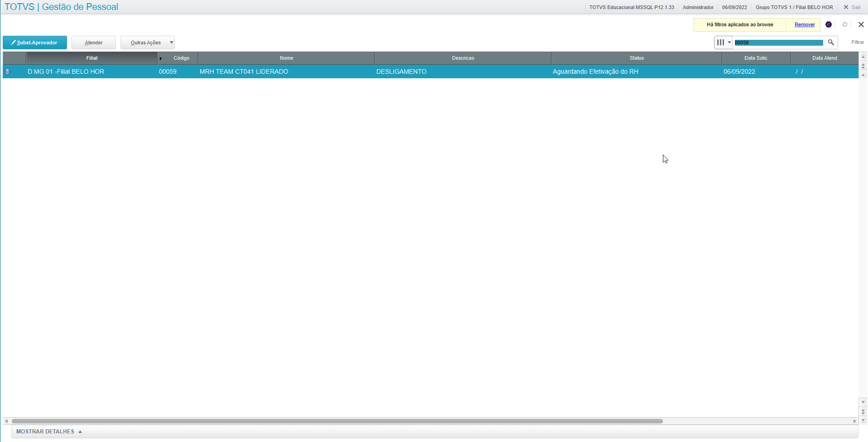Click 'TOTVS Educacional MSSQL P12.1.33' label
The width and height of the screenshot is (868, 442).
click(x=632, y=7)
